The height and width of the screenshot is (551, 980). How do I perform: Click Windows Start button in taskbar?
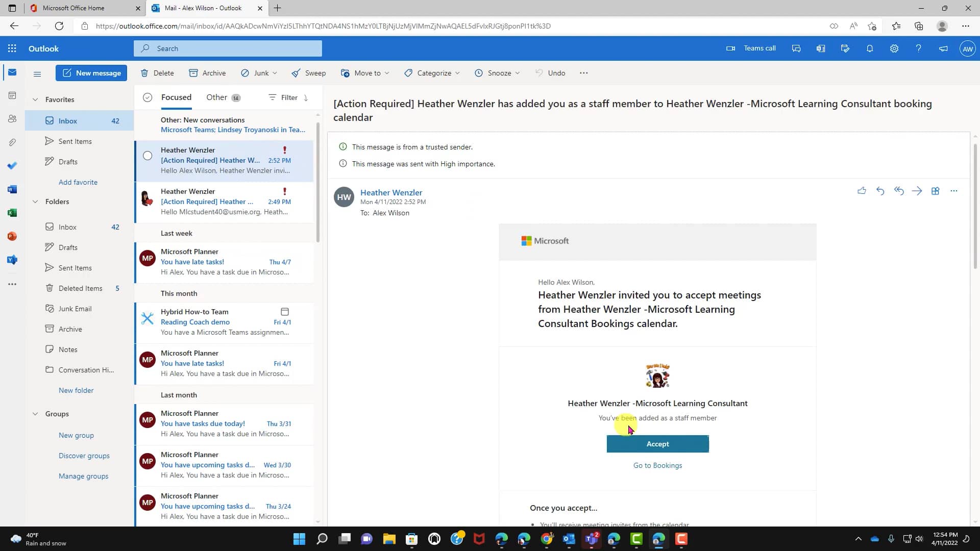299,539
